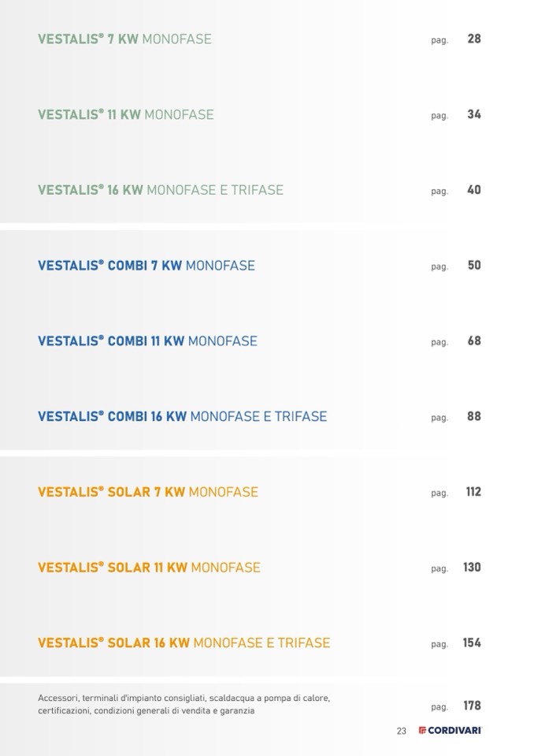Open the Vestalis 7 KW Monofase entry
Image resolution: width=534 pixels, height=756 pixels.
coord(124,39)
